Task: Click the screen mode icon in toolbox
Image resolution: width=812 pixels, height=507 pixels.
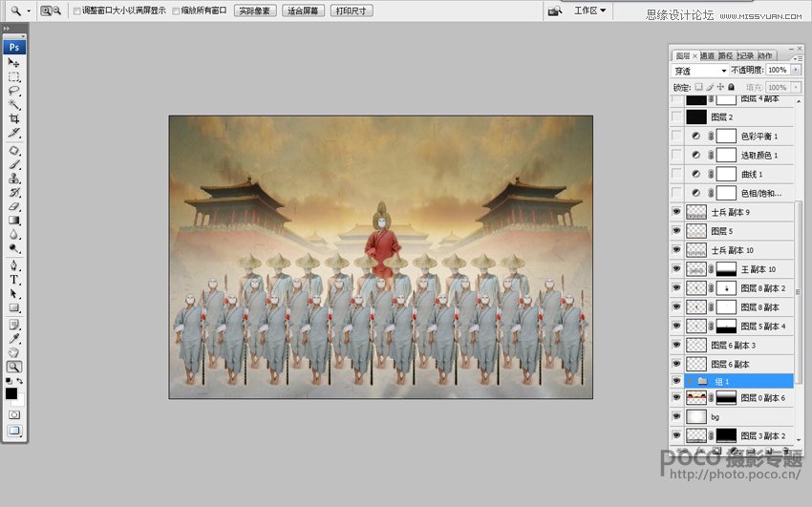Action: coord(14,431)
